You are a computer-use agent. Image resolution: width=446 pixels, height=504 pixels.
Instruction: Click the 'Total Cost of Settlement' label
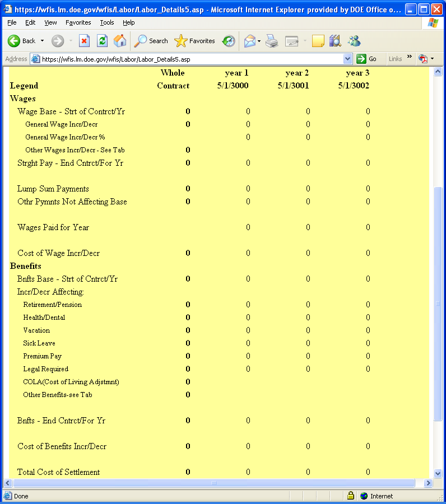coord(58,472)
